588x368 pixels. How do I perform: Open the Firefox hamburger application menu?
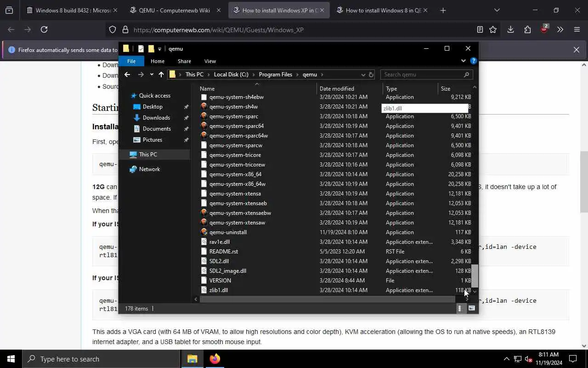(x=577, y=29)
